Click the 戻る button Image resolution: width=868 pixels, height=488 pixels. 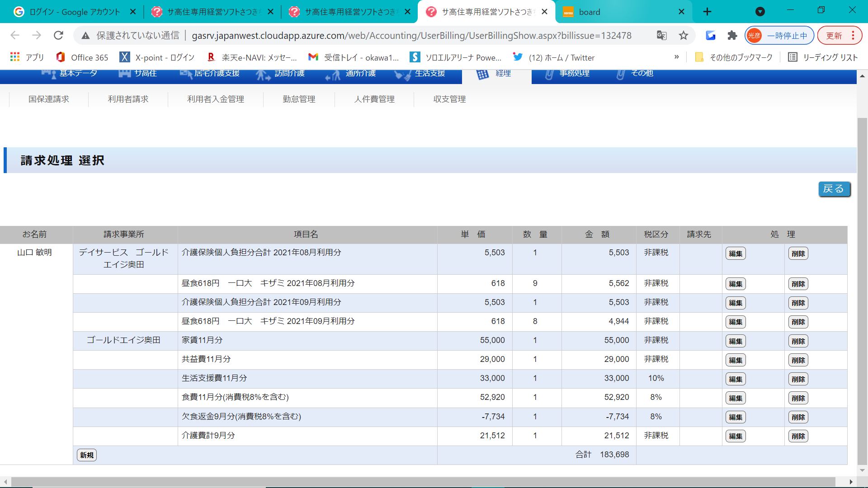point(834,189)
